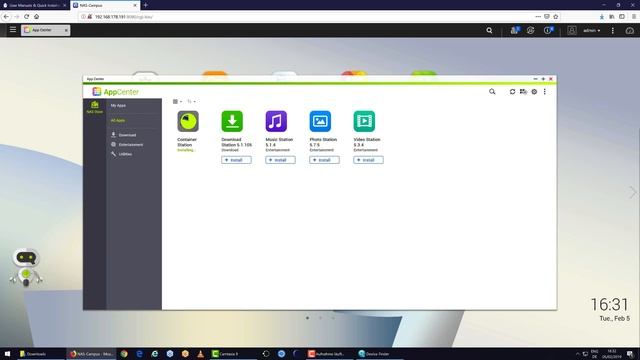Select the App Center tab in QTS bar
The image size is (640, 360).
point(45,30)
